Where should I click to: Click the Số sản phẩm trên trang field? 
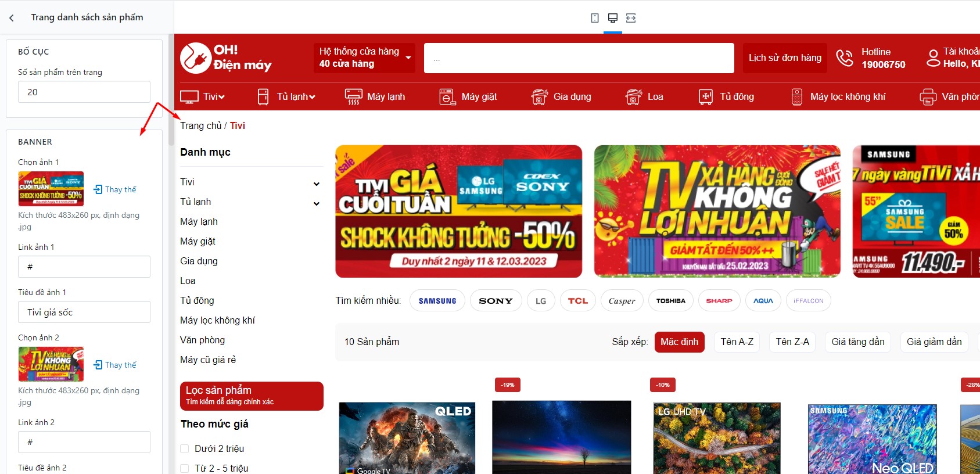click(x=84, y=92)
